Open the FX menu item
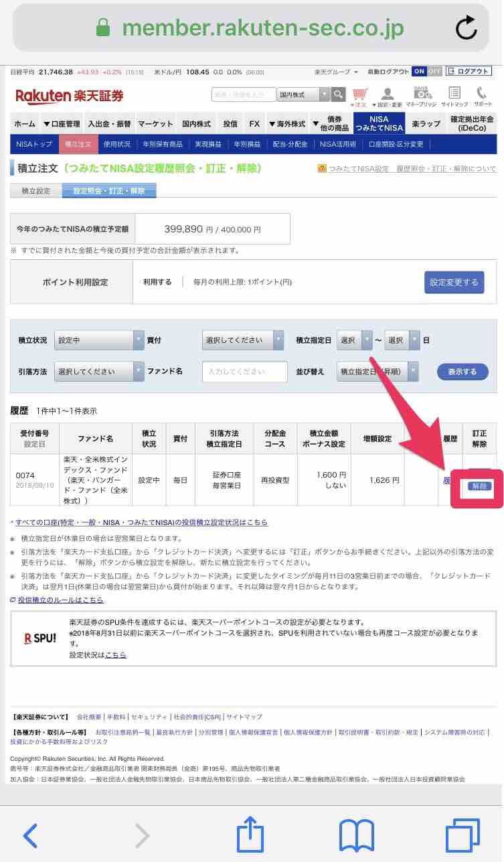Viewport: 504px width, 862px height. [254, 124]
